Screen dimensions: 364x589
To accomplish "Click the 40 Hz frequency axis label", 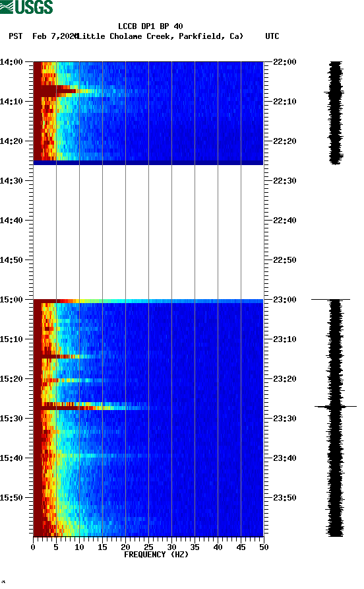I will 218,547.
